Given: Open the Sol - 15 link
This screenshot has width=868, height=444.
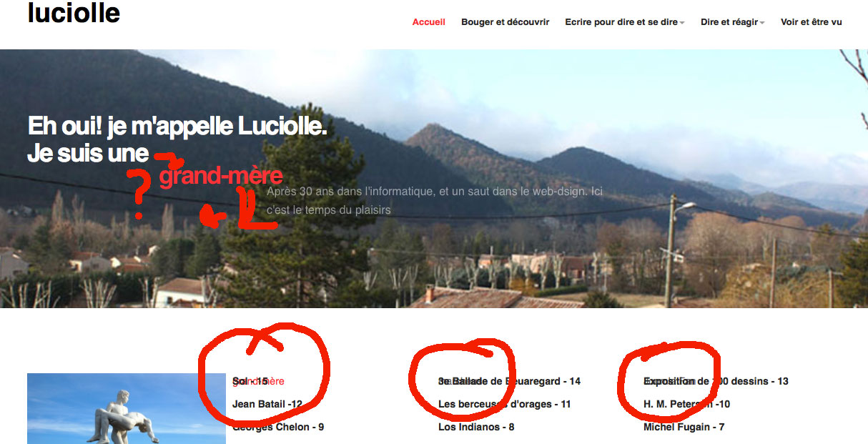Looking at the screenshot, I should coord(250,381).
